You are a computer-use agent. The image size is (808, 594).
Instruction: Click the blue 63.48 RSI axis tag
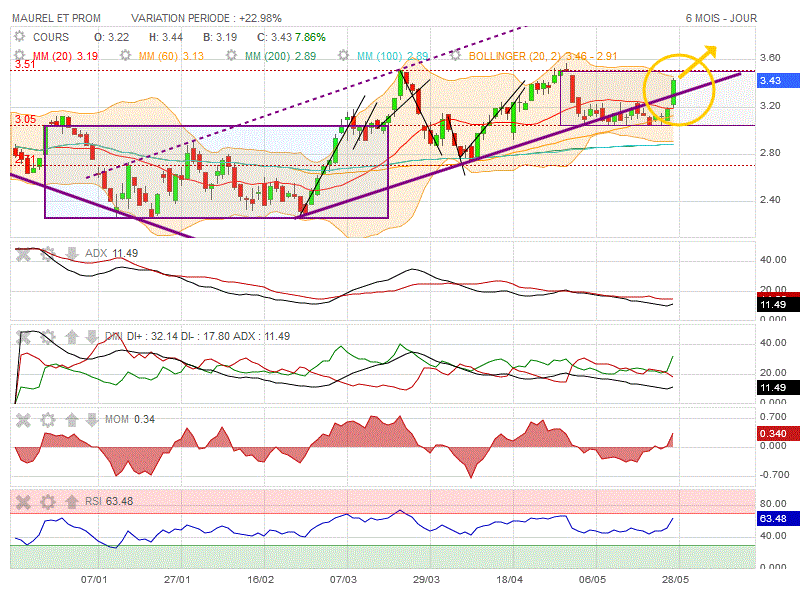point(778,518)
